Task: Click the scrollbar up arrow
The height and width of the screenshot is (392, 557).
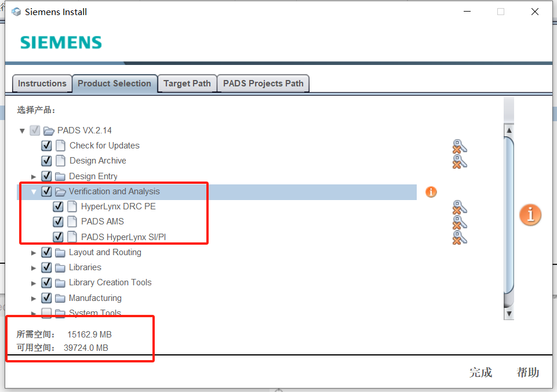Action: [509, 130]
